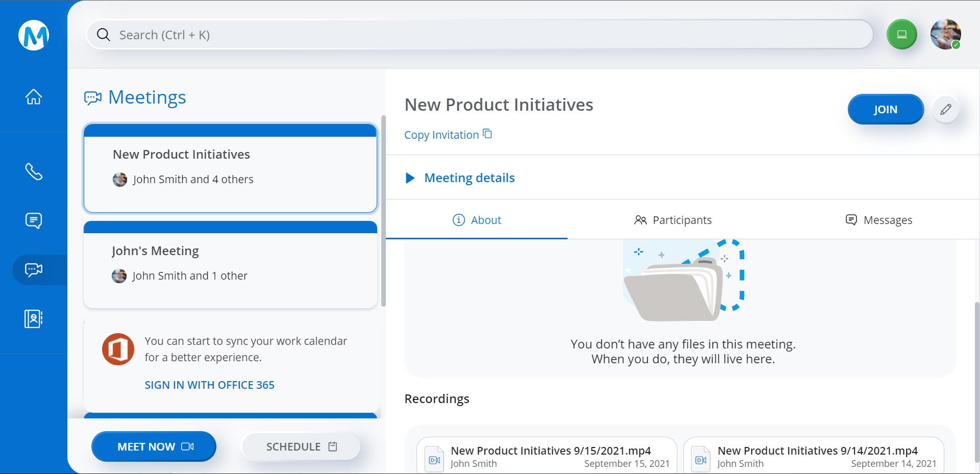The image size is (980, 474).
Task: Select the About tab
Action: (x=477, y=220)
